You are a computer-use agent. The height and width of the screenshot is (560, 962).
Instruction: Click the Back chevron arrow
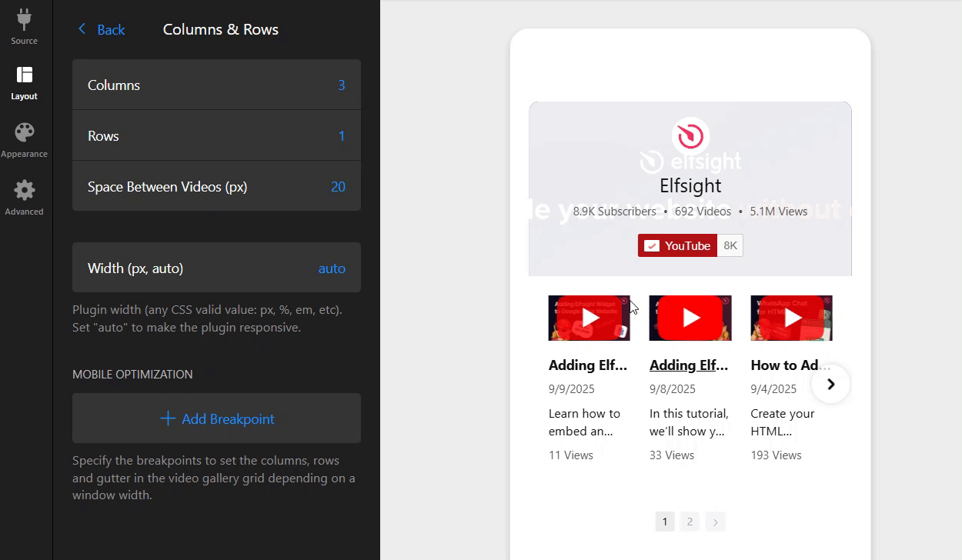click(82, 29)
